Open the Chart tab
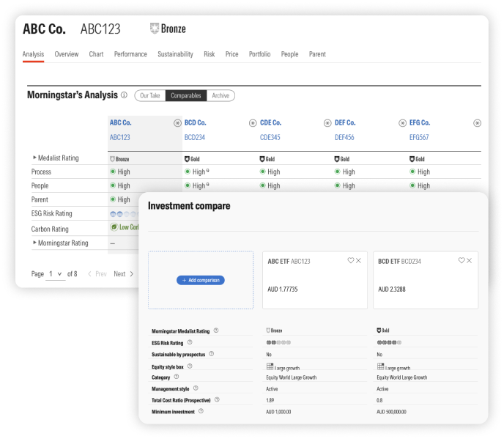The height and width of the screenshot is (439, 504). coord(96,54)
